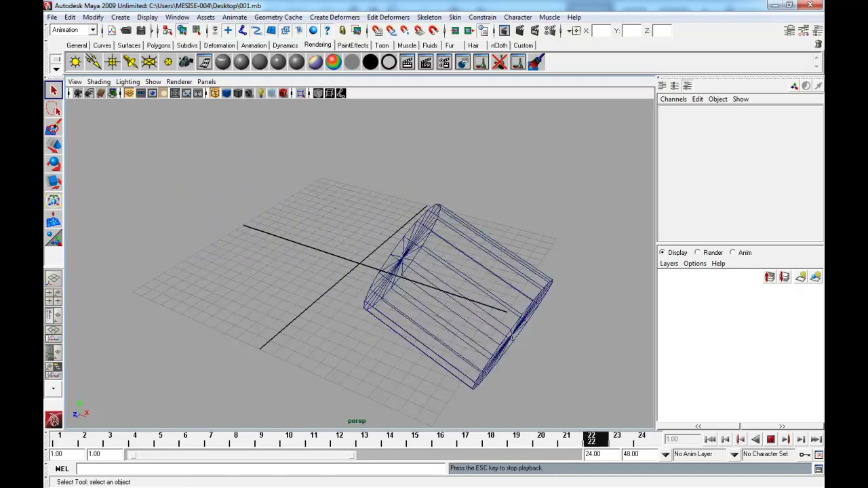The width and height of the screenshot is (868, 488).
Task: Toggle snap to grids magnet
Action: click(376, 30)
